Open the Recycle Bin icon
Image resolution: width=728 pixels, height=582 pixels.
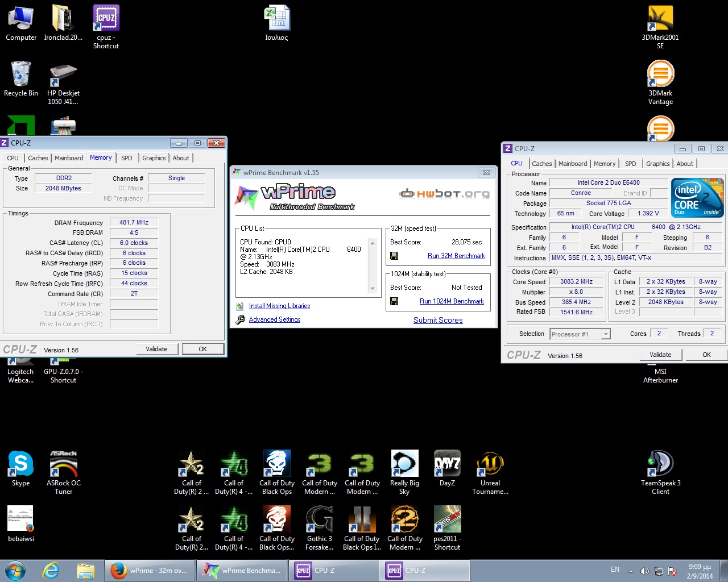point(21,78)
